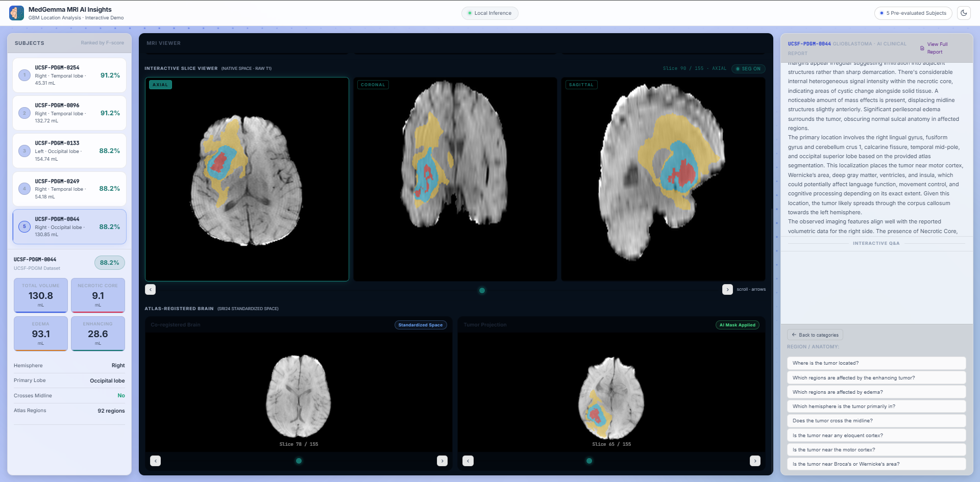Select the subject card UCSF-PDGM-0096

tap(69, 113)
